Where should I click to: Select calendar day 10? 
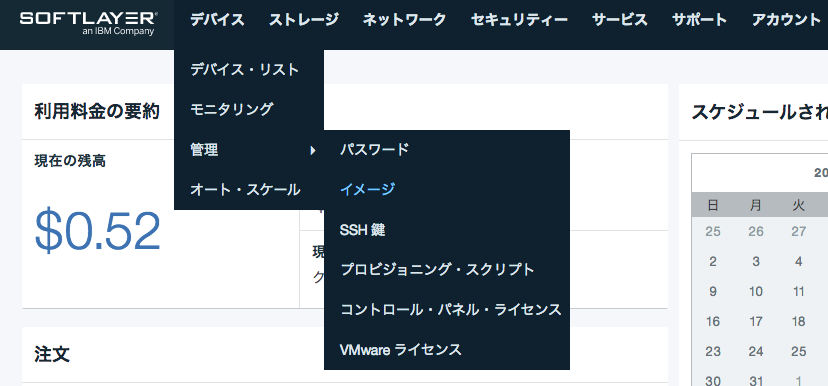pyautogui.click(x=756, y=291)
